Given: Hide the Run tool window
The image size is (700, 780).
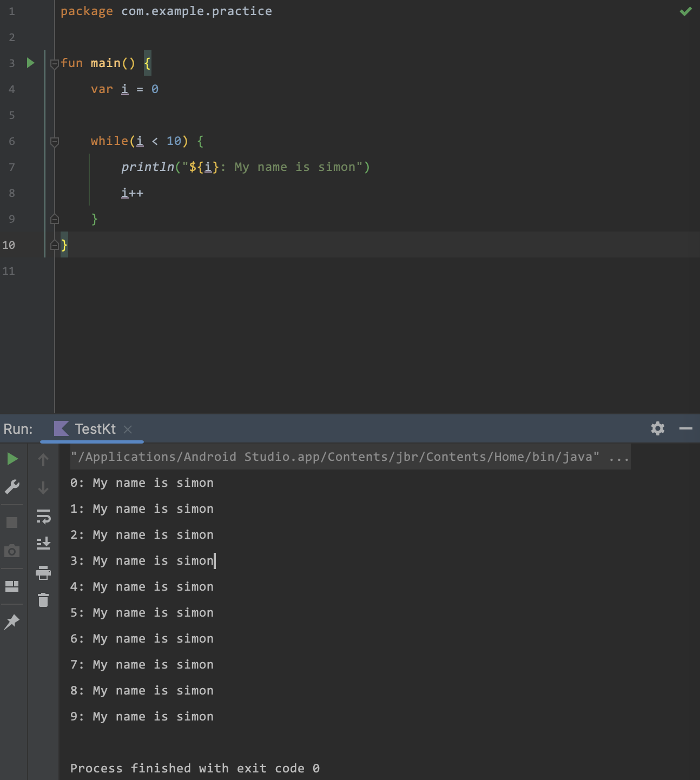Looking at the screenshot, I should click(x=686, y=428).
